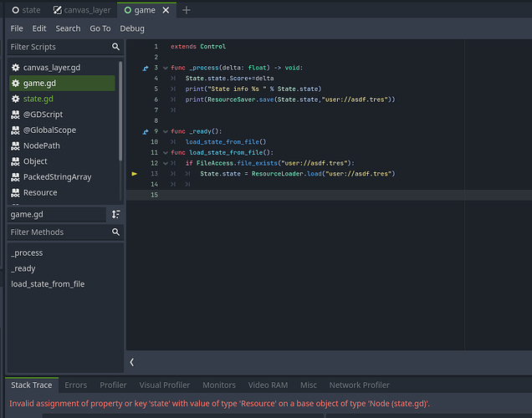Click the scene icon on canvas_layer tab
Viewport: 532px width, 418px height.
tap(58, 10)
